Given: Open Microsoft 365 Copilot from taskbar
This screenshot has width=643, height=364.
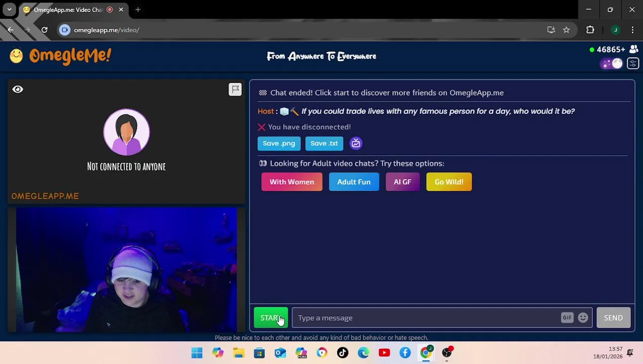Looking at the screenshot, I should [301, 353].
